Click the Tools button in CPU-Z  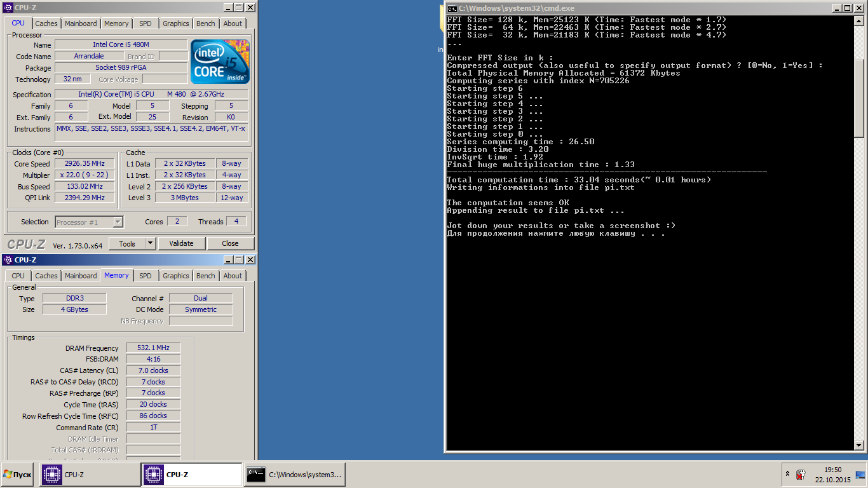(127, 243)
